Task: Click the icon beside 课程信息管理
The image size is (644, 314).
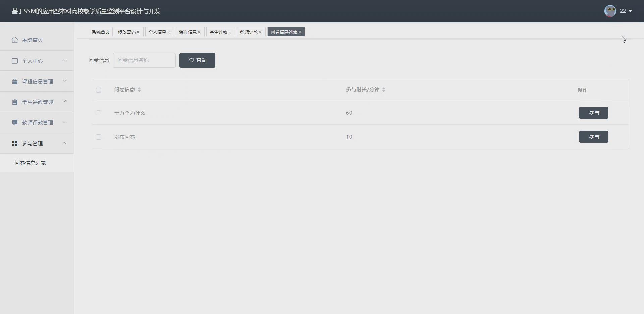Action: coord(14,81)
